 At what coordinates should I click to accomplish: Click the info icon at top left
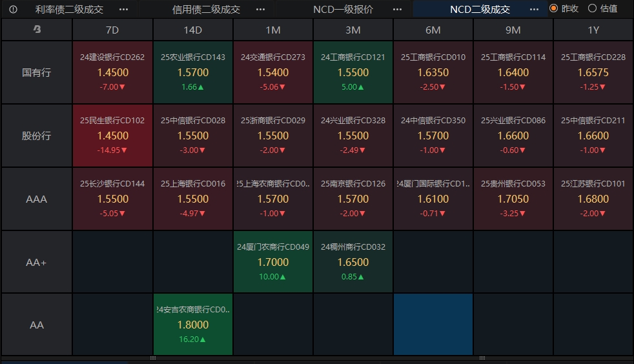[x=13, y=9]
